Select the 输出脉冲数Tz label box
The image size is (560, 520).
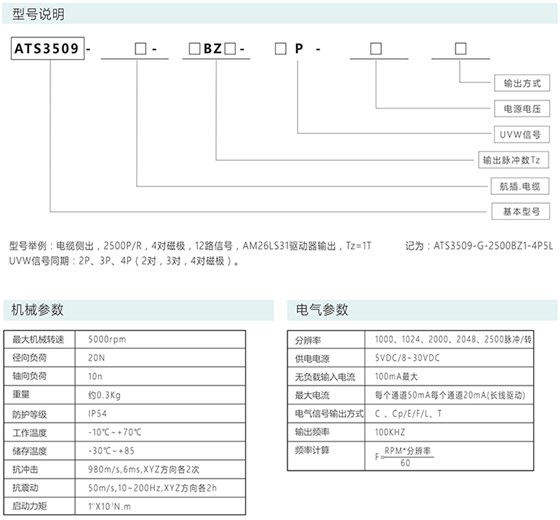[x=514, y=160]
